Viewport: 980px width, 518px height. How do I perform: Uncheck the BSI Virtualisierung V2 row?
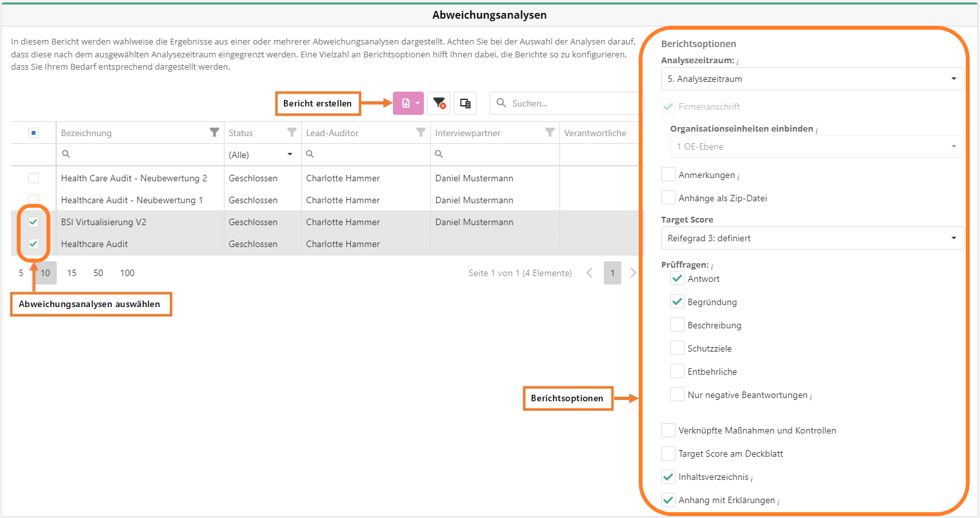[34, 222]
